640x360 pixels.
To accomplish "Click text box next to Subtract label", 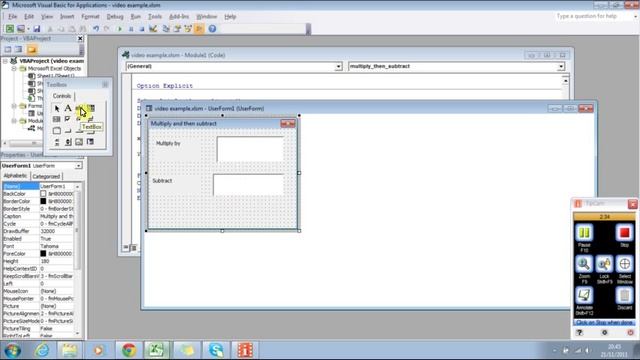I will click(x=248, y=185).
